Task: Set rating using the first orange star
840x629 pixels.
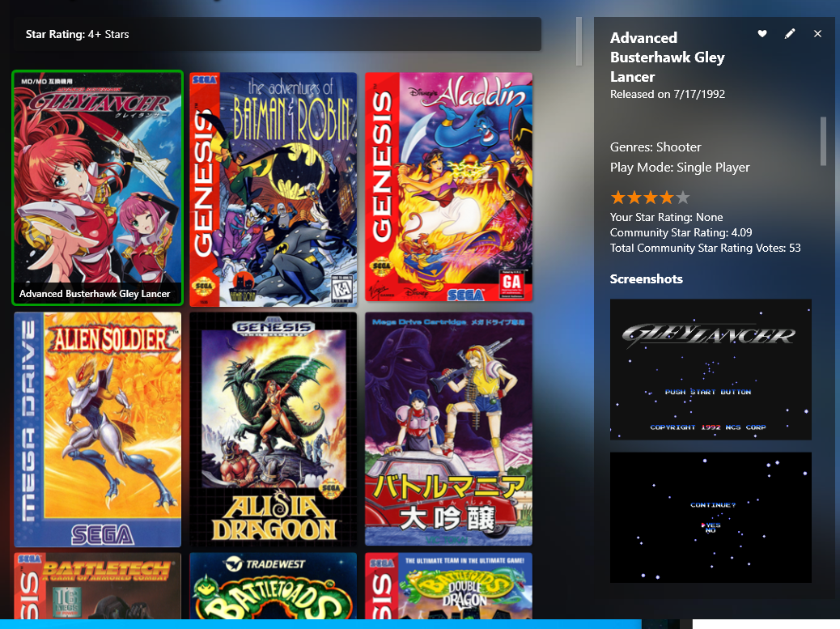Action: (x=618, y=198)
